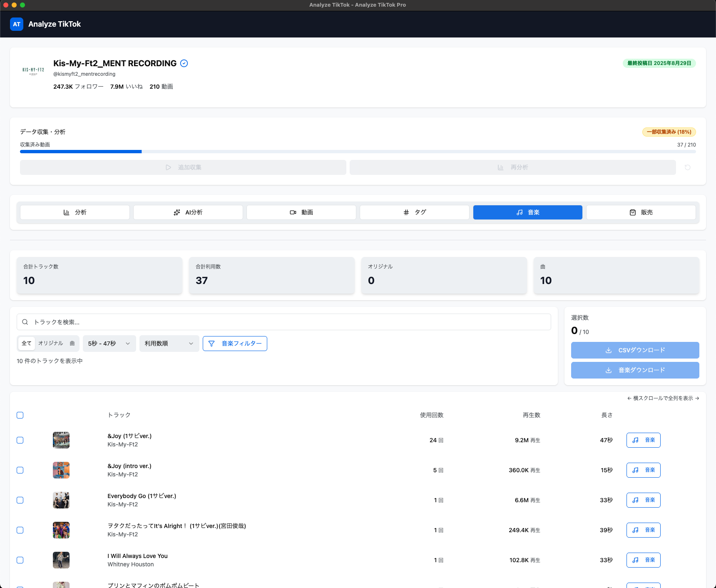This screenshot has width=716, height=588.
Task: Click the hashtag icon on タグ tab
Action: [x=406, y=212]
